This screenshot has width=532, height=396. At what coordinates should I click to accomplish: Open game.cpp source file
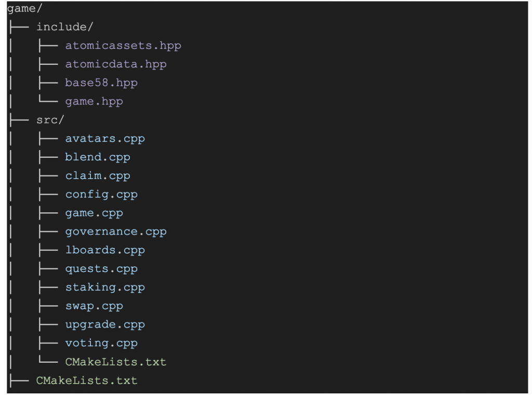pos(94,213)
